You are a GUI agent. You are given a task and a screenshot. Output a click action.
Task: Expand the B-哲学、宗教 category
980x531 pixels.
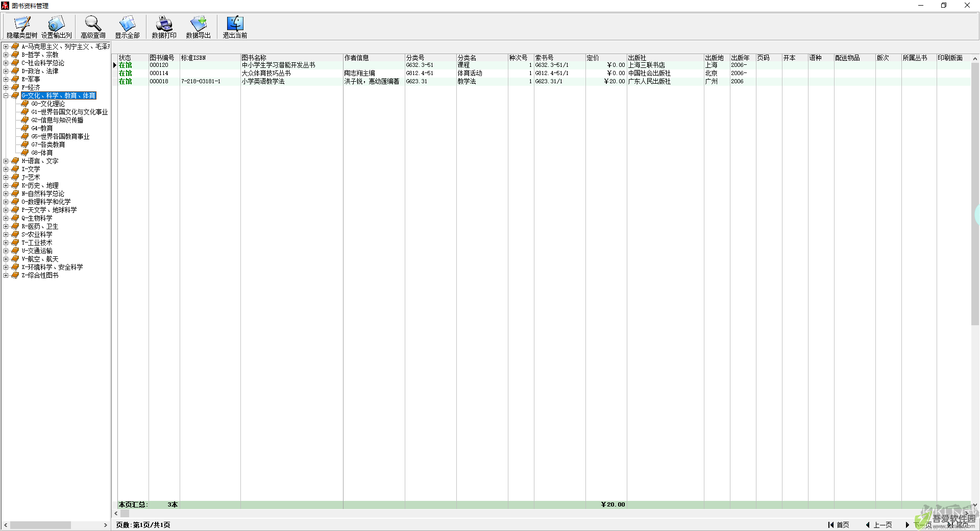(6, 55)
